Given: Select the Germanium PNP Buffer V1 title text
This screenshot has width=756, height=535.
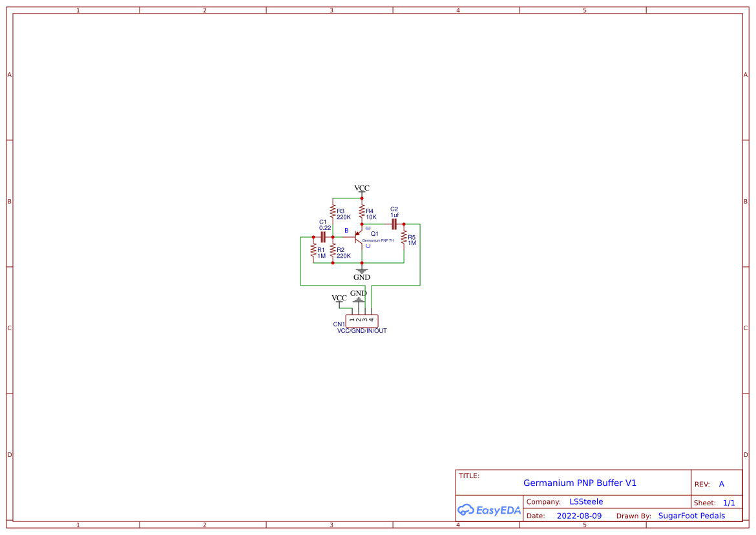Looking at the screenshot, I should click(580, 483).
